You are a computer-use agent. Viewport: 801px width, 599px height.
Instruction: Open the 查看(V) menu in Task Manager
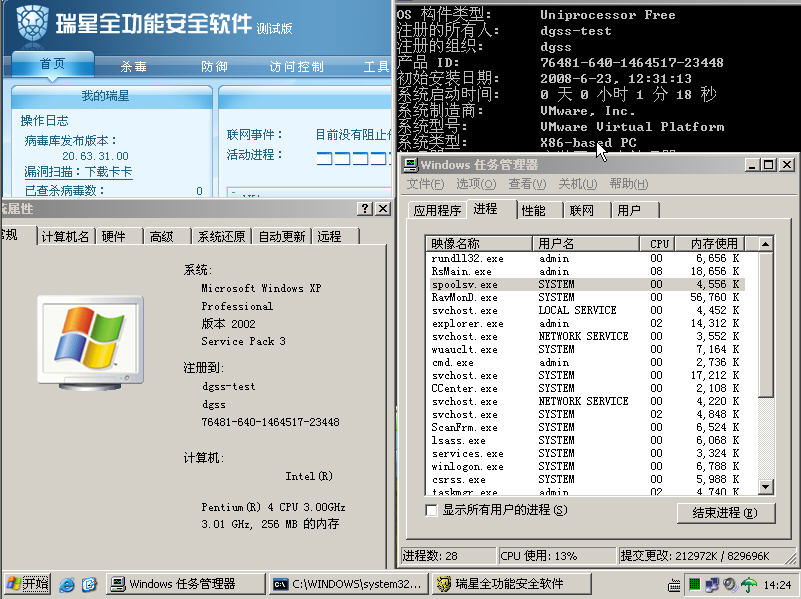click(527, 184)
